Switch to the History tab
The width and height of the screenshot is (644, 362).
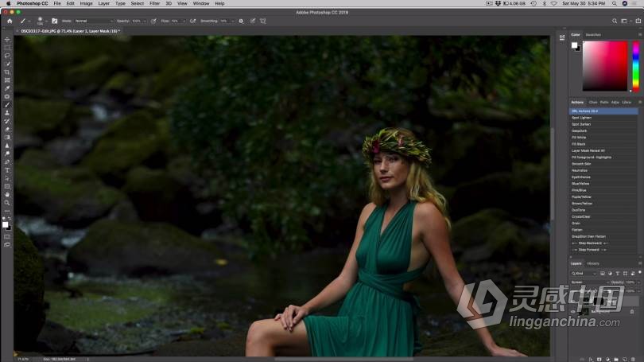[593, 263]
